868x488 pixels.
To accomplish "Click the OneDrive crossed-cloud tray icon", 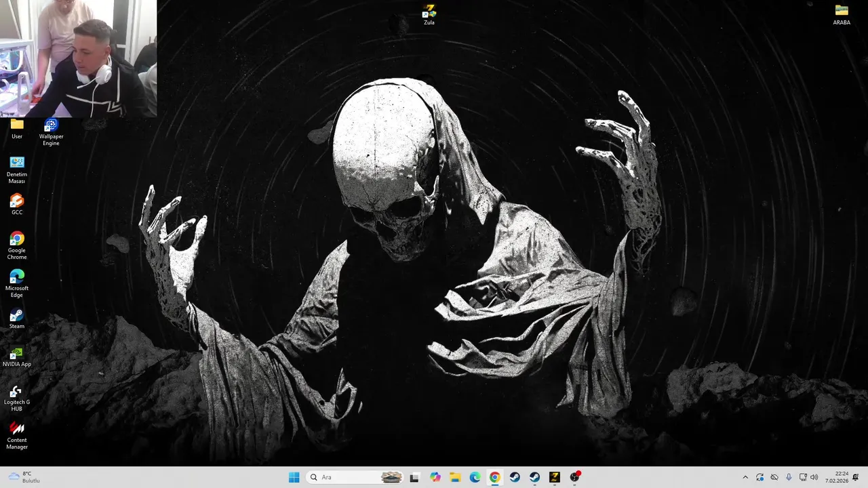I will point(774,477).
